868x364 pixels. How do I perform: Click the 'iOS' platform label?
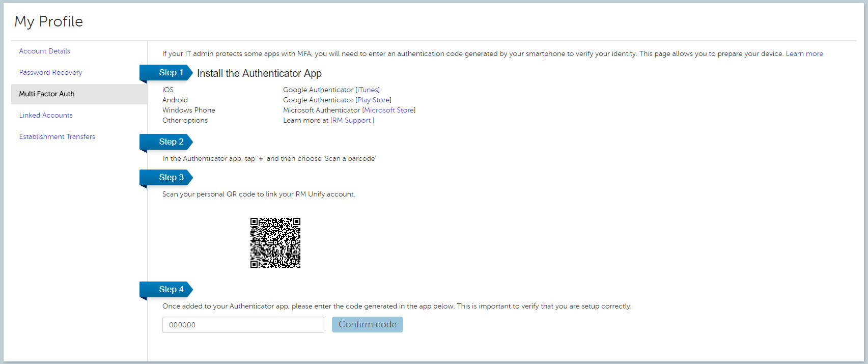tap(168, 90)
